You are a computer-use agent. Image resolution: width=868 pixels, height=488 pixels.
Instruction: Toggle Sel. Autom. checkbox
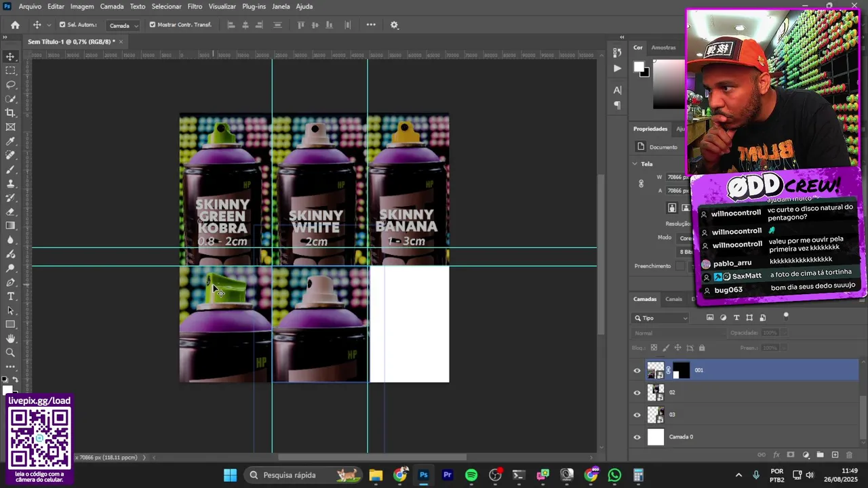coord(62,25)
